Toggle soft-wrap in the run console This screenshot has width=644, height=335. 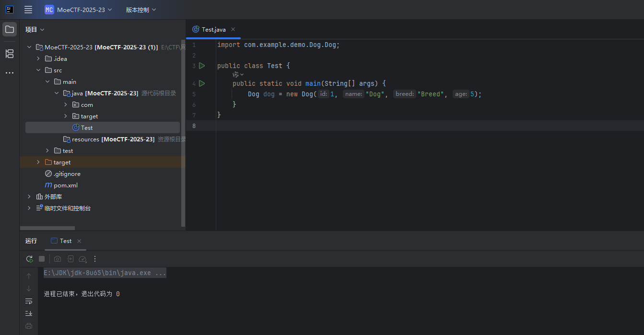tap(29, 301)
